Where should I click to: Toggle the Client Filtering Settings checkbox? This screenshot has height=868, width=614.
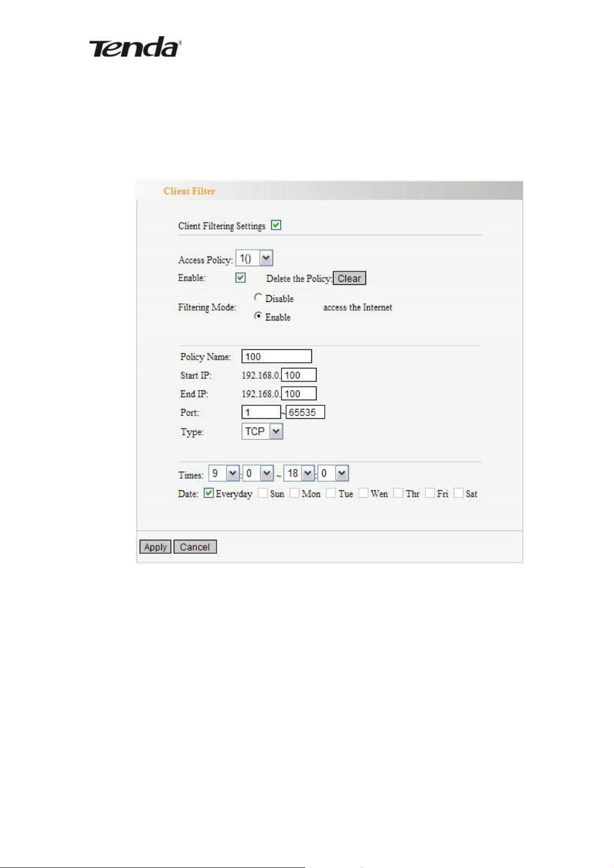tap(276, 225)
